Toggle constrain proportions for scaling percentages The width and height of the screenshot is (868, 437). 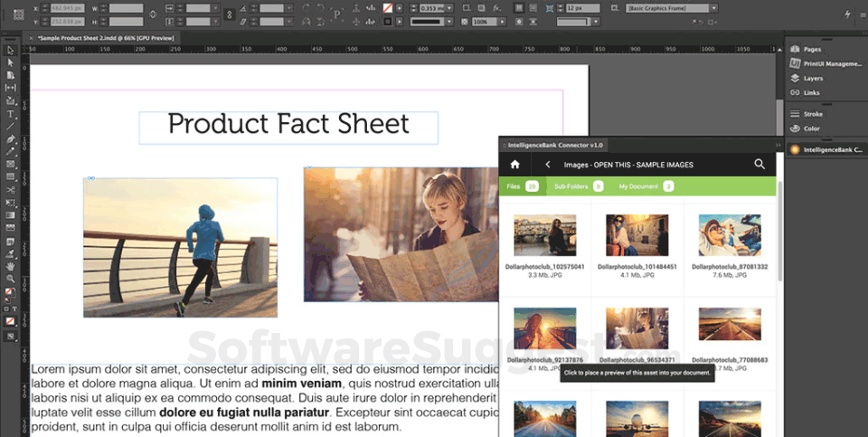(x=229, y=14)
